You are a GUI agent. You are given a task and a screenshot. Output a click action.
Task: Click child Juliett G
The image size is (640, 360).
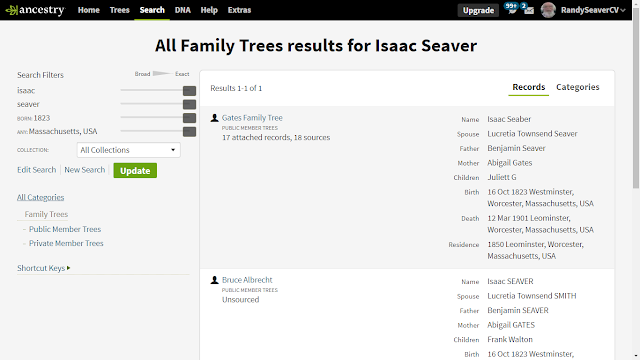coord(502,177)
